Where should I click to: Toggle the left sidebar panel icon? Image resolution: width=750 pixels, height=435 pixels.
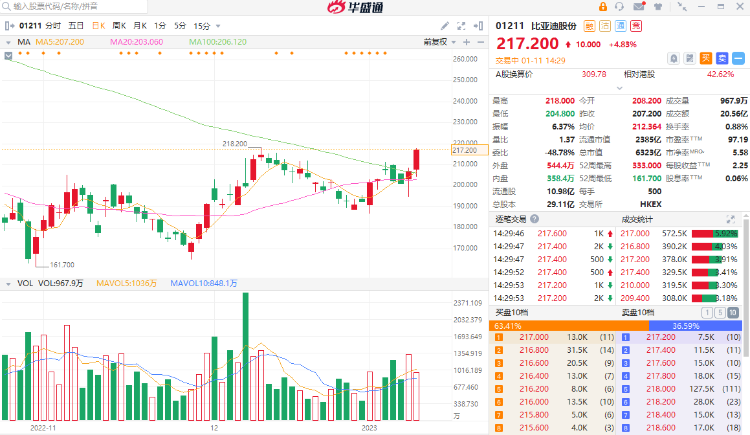click(9, 26)
